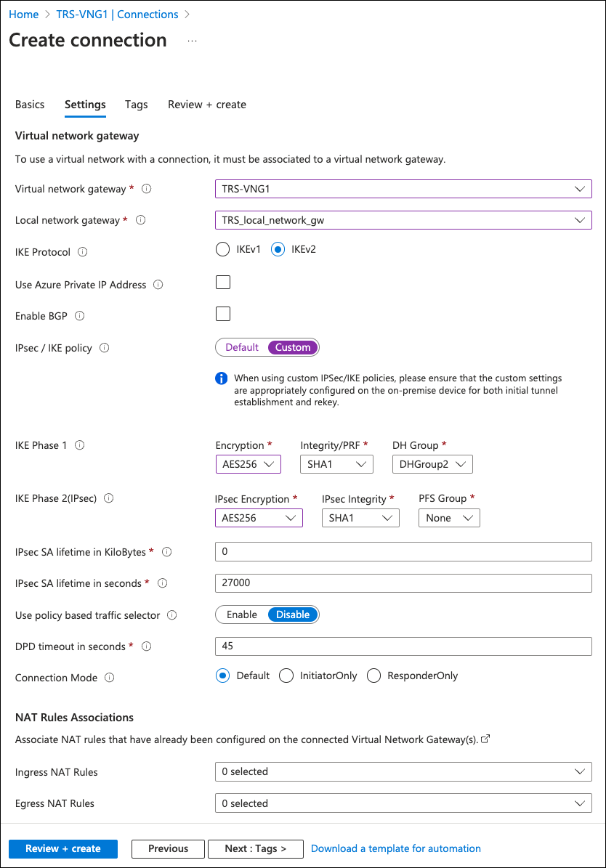Switch to the Basics tab
The width and height of the screenshot is (606, 868).
click(30, 105)
